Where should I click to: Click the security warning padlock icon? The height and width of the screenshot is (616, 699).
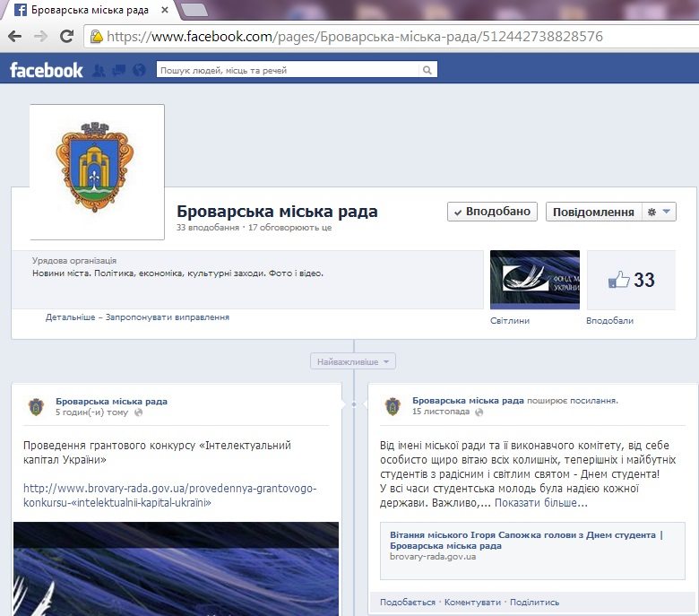(x=96, y=36)
